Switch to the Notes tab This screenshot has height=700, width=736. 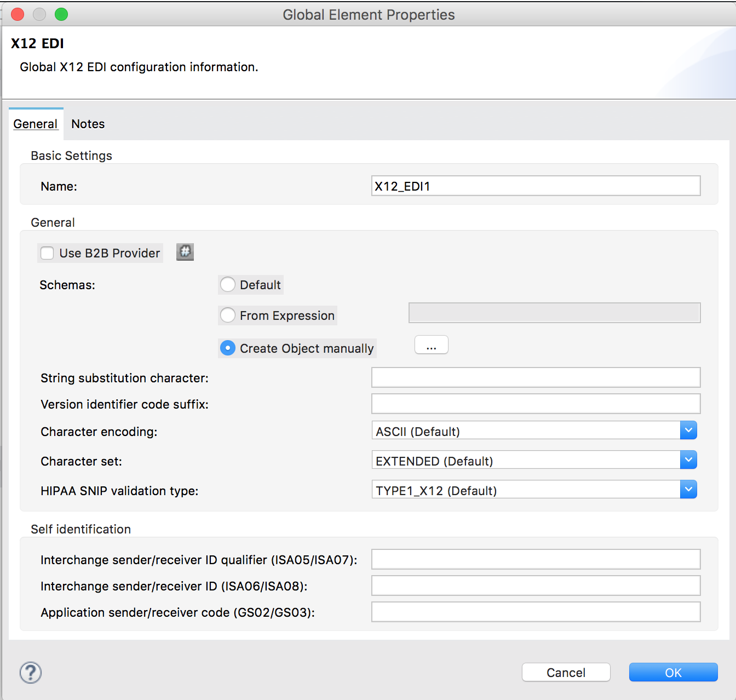click(x=88, y=124)
